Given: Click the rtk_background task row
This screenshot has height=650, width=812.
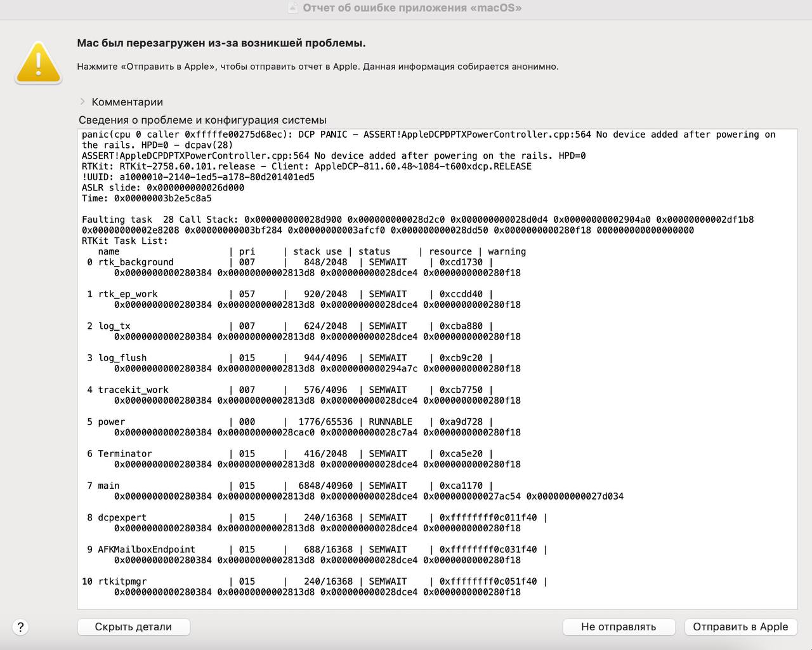Looking at the screenshot, I should pos(290,262).
